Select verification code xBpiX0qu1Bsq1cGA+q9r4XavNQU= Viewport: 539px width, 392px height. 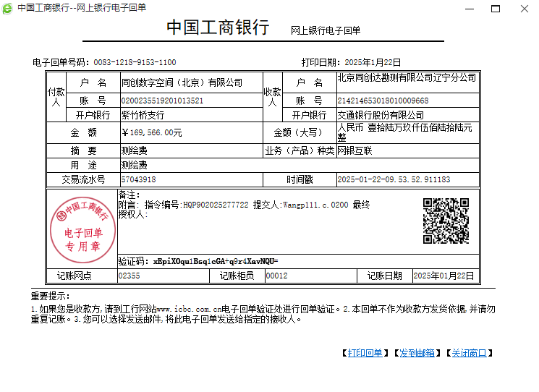click(216, 261)
